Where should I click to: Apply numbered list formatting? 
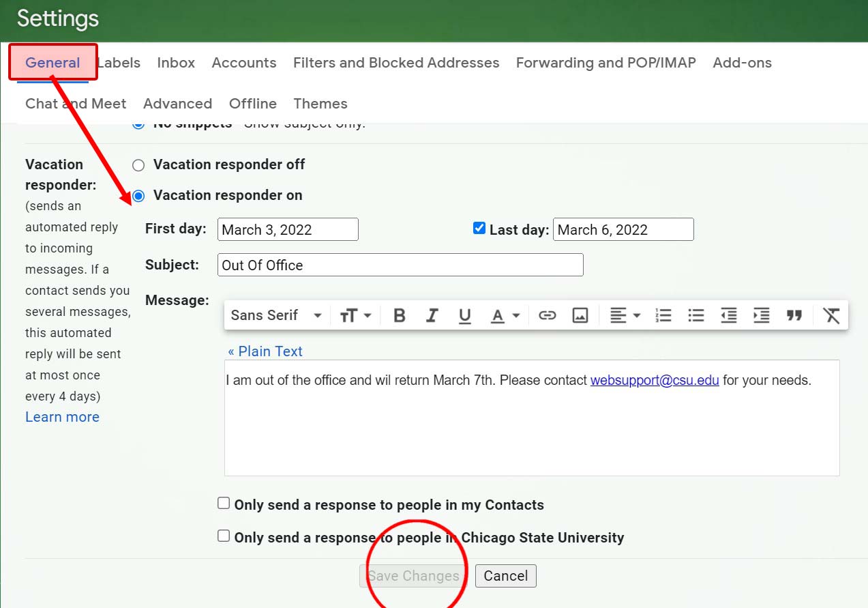(663, 315)
